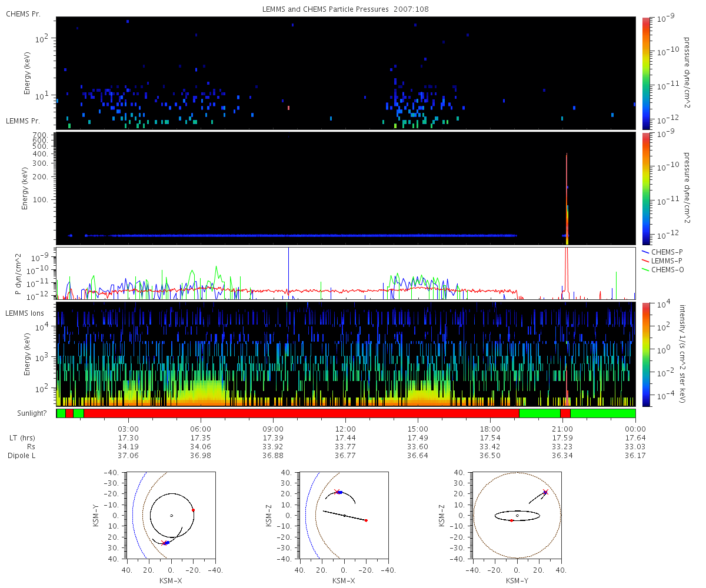Screen dimensions: 706x588
Task: Click the long red segment of Sunlight bar
Action: pyautogui.click(x=301, y=413)
